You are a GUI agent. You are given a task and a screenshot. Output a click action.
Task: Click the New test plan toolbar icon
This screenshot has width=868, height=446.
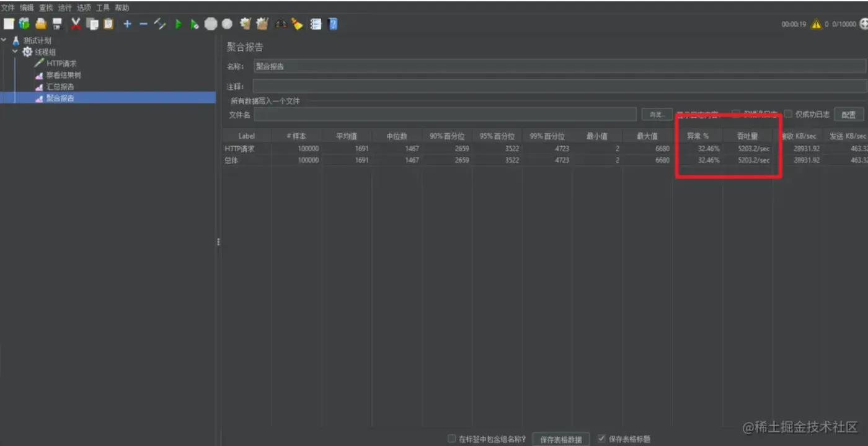pyautogui.click(x=9, y=24)
